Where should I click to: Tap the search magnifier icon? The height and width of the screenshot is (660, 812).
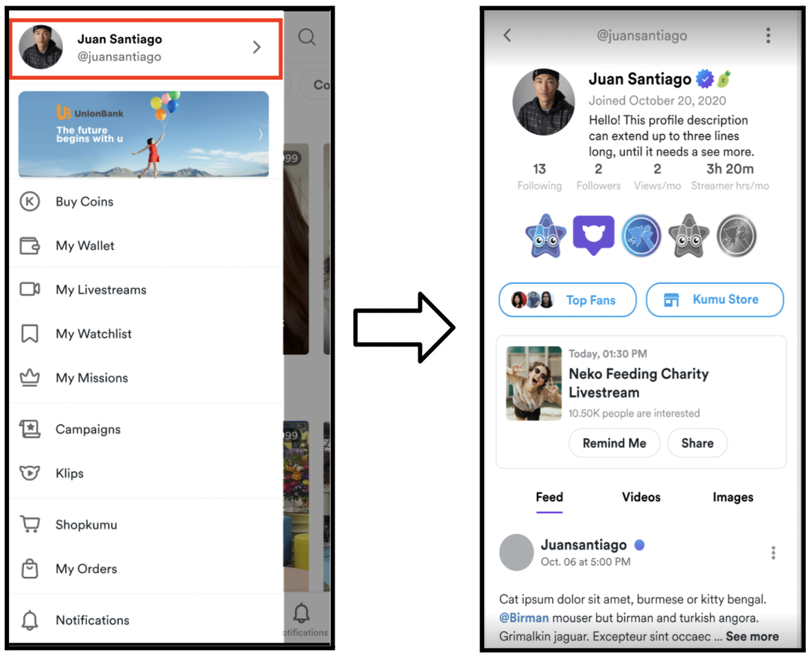point(307,37)
